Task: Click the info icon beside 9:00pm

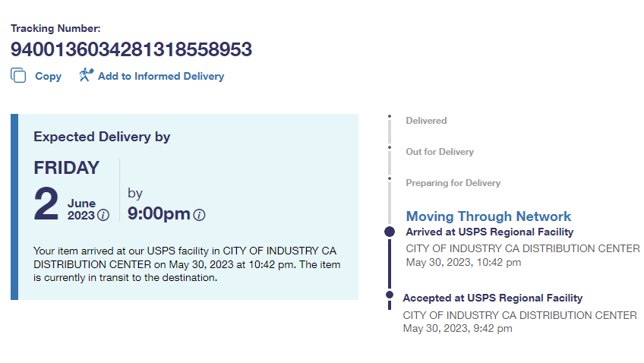Action: coord(199,215)
